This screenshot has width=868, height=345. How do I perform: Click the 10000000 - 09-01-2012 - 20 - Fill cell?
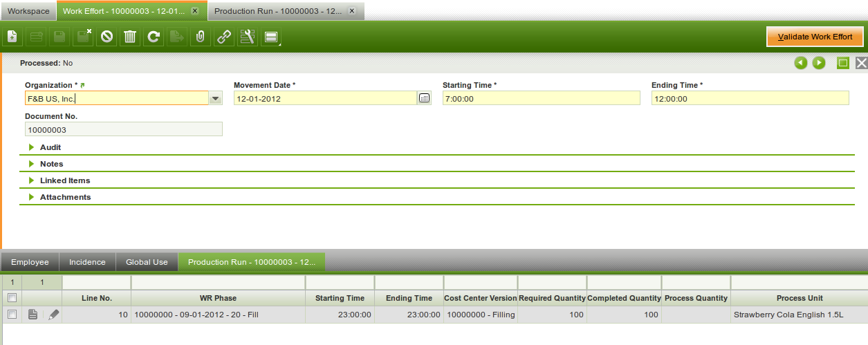(x=218, y=315)
